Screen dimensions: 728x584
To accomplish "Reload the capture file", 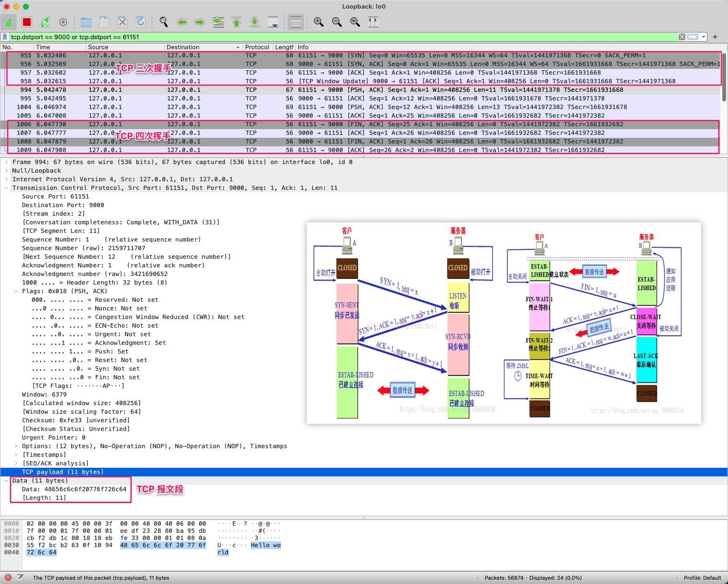I will pos(141,22).
